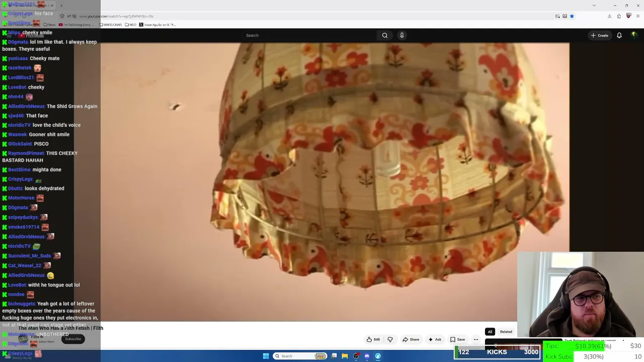Open the list all tabs dropdown
The height and width of the screenshot is (362, 644).
(x=594, y=6)
